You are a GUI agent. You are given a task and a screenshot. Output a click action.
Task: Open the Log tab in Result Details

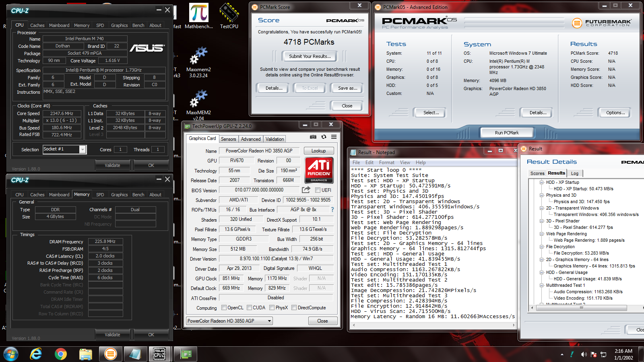574,173
